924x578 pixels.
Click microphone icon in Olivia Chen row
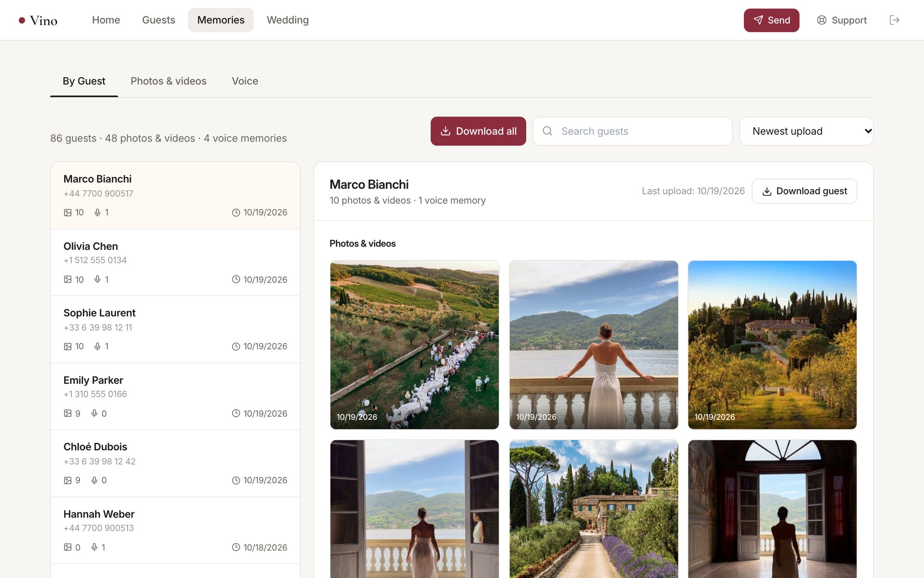(97, 279)
